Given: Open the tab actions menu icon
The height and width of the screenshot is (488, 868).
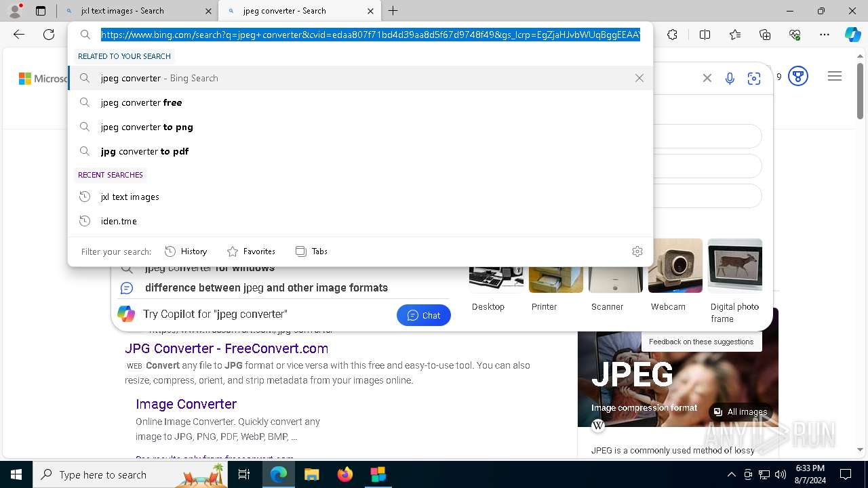Looking at the screenshot, I should [41, 11].
